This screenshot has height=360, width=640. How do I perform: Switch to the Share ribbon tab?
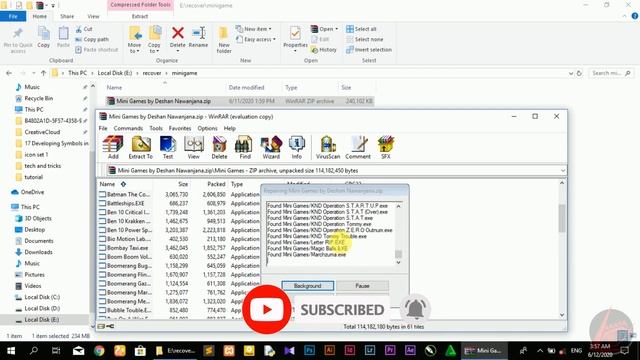pyautogui.click(x=67, y=16)
